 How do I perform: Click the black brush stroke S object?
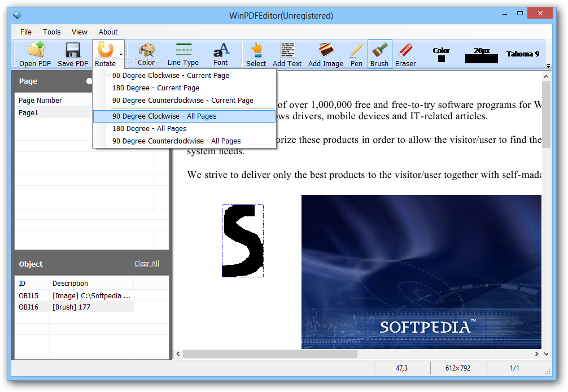(243, 241)
